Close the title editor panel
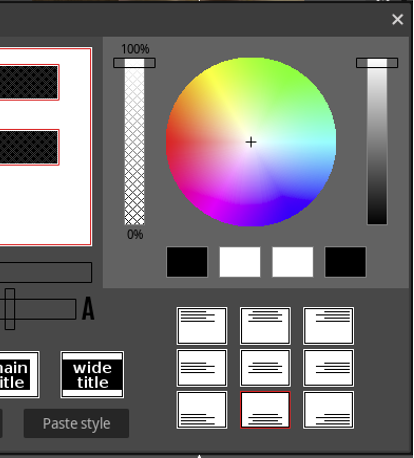Image resolution: width=414 pixels, height=458 pixels. (x=397, y=19)
